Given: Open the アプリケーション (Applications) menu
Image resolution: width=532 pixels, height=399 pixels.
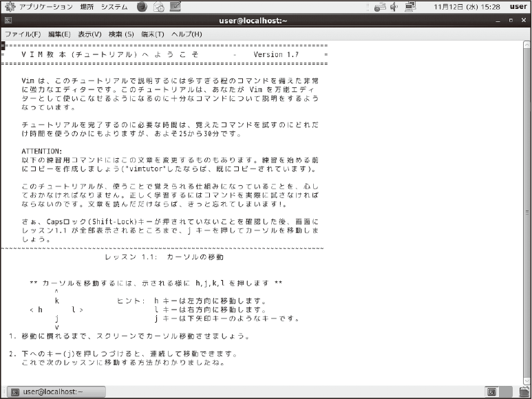Looking at the screenshot, I should click(39, 7).
